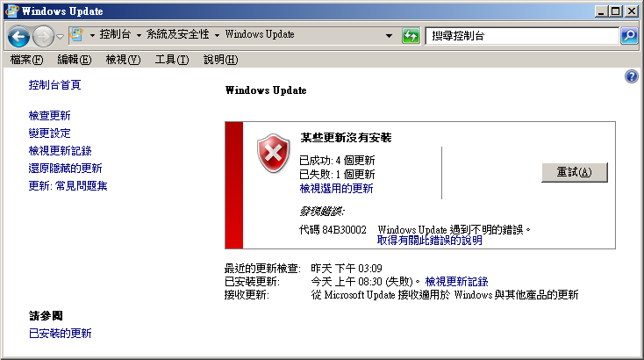
Task: Expand the dropdown arrow before 控制台 breadcrumb
Action: point(92,36)
